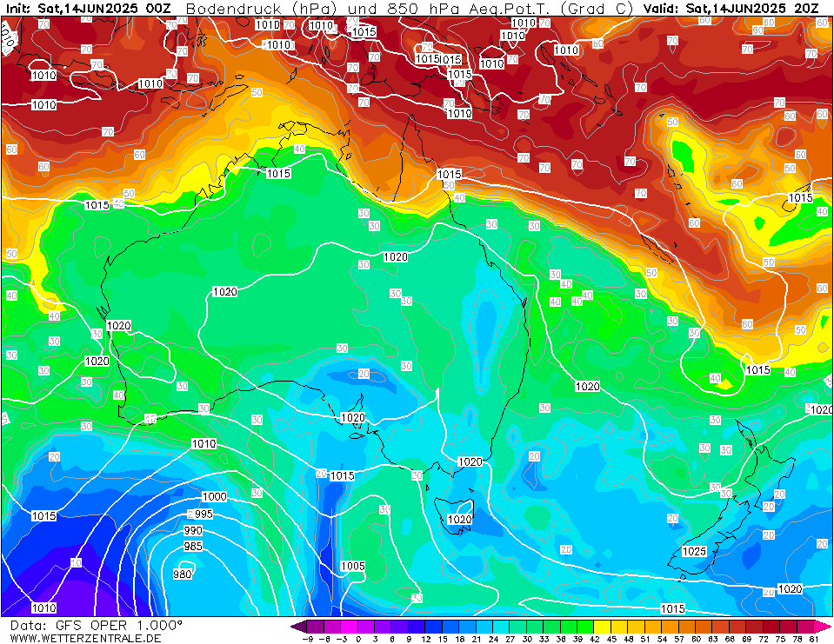This screenshot has height=644, width=834.
Task: Click the 'Bodendruck (hPa)' map title
Action: click(261, 9)
